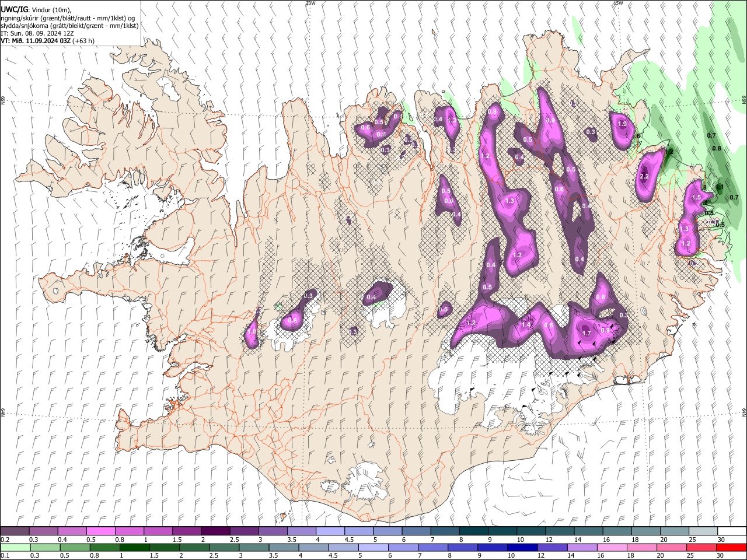
Task: Click the '0.2' label under the upper scale
Action: point(5,540)
